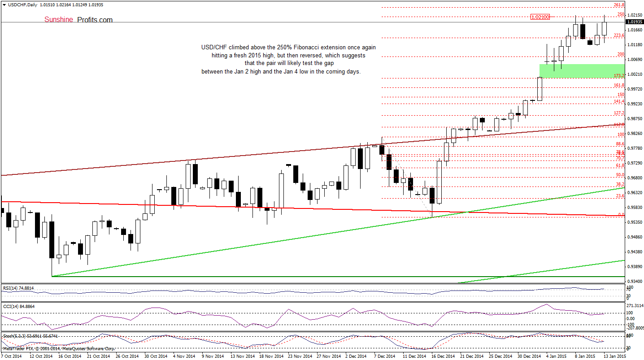Click the 0.97290 price scale value

coord(635,163)
